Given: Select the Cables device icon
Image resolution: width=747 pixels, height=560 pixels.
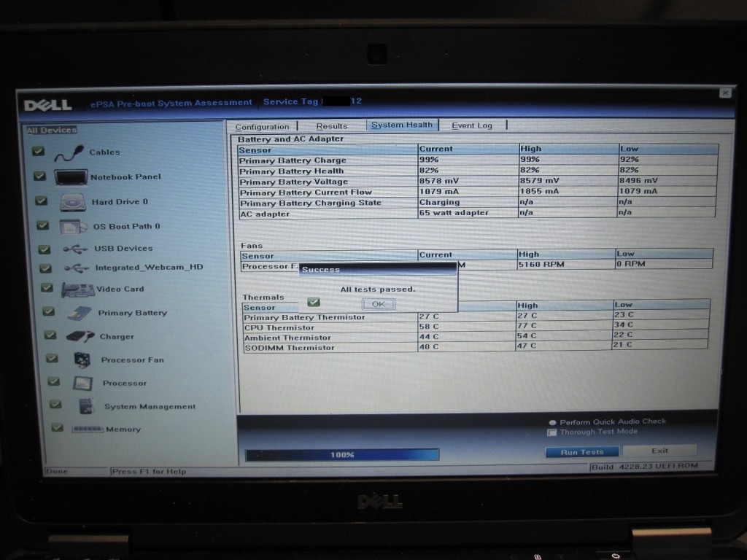Looking at the screenshot, I should [69, 153].
